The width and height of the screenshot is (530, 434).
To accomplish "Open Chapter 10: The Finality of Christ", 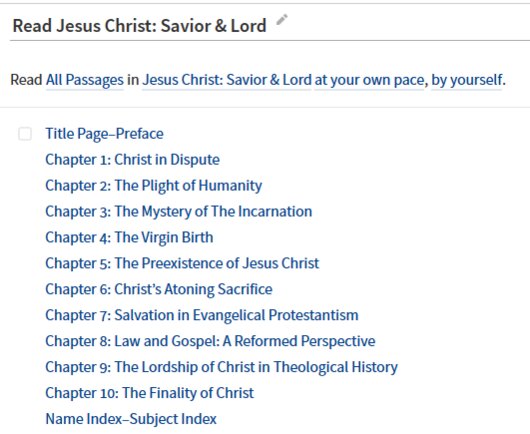I will (x=150, y=393).
